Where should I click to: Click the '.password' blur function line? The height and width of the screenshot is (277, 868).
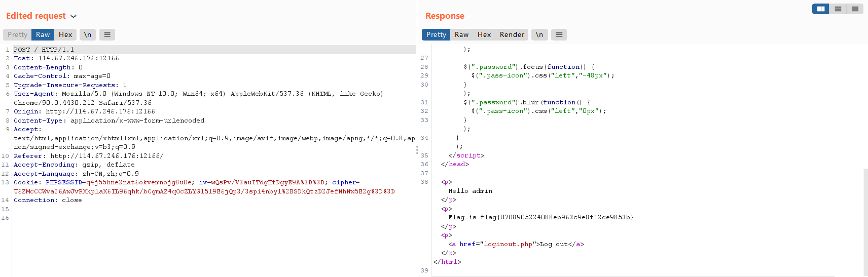click(x=527, y=102)
